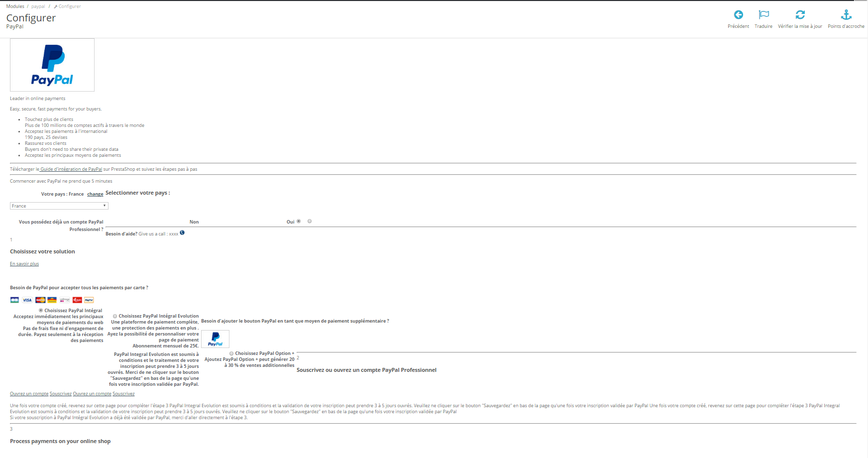Click the large PayPal logo image
868x458 pixels.
(52, 65)
